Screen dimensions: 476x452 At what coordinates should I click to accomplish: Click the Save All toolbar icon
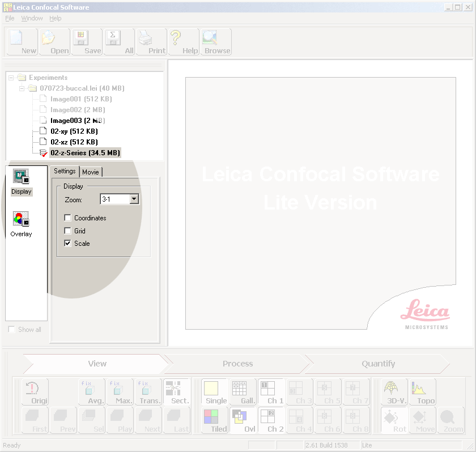pyautogui.click(x=119, y=42)
